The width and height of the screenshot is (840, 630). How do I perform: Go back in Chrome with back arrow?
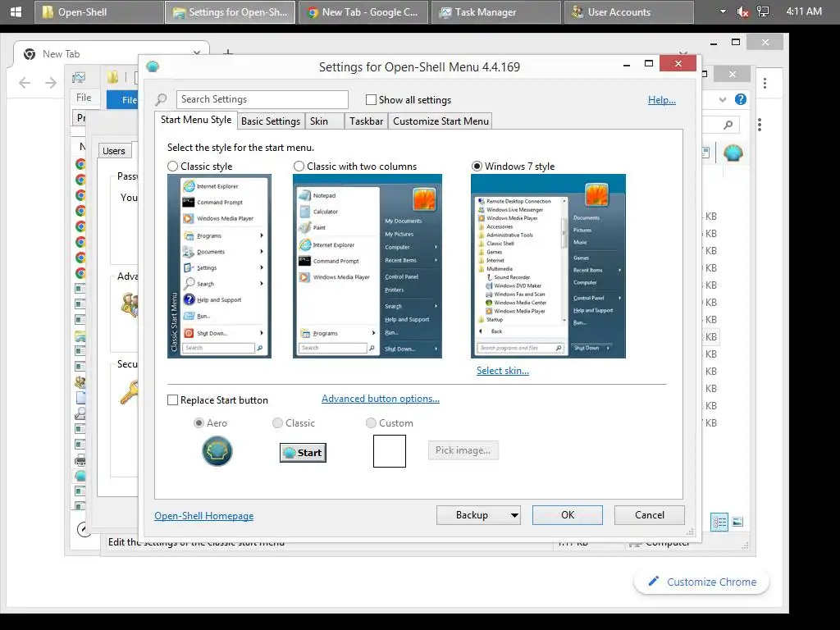point(25,83)
